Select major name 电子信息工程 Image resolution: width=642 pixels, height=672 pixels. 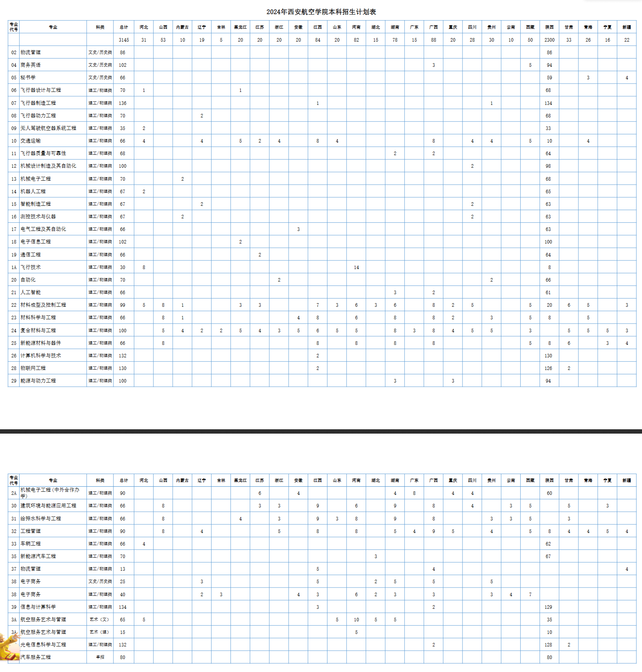click(x=36, y=242)
